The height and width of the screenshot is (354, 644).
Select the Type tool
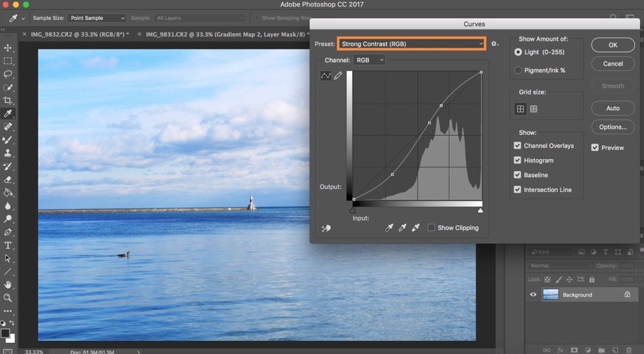[x=8, y=245]
